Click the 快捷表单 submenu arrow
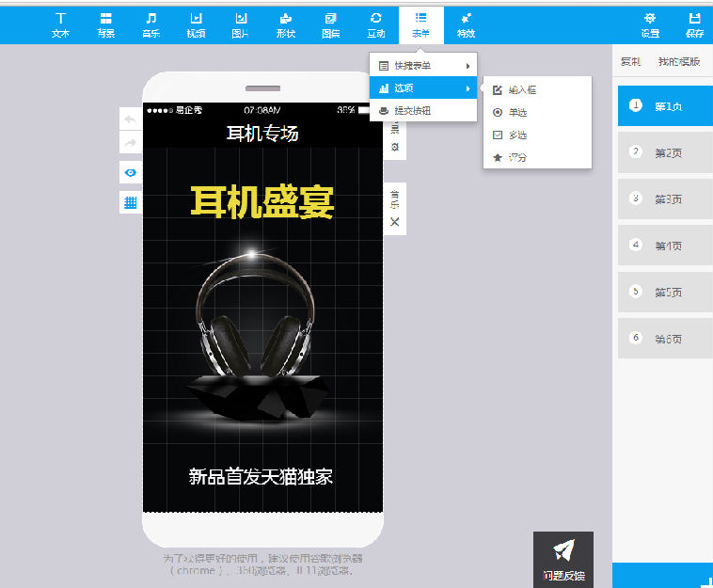Screen dimensions: 713x588 (x=467, y=66)
